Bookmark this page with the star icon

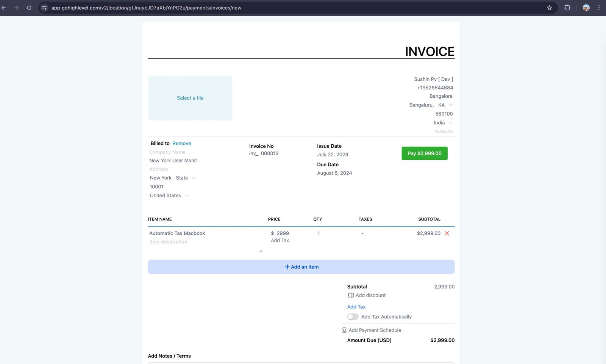[549, 8]
